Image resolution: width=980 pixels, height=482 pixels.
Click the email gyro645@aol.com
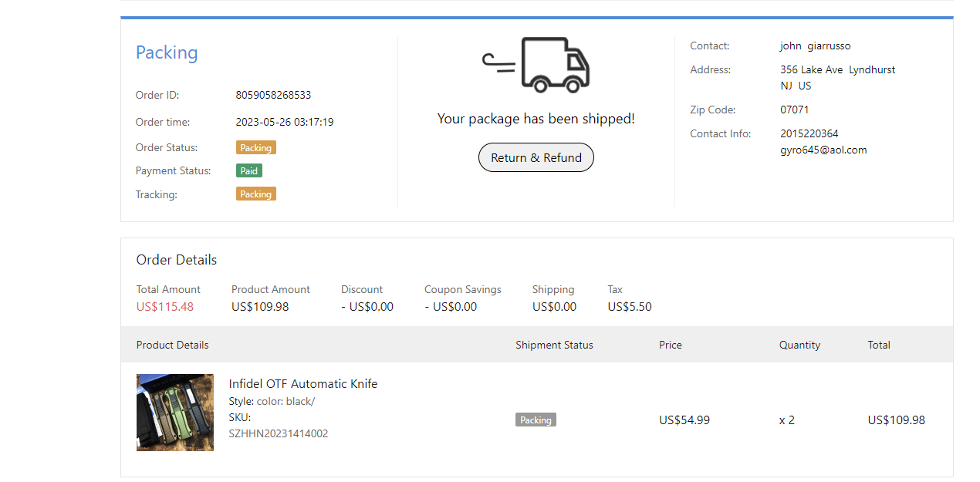coord(823,150)
